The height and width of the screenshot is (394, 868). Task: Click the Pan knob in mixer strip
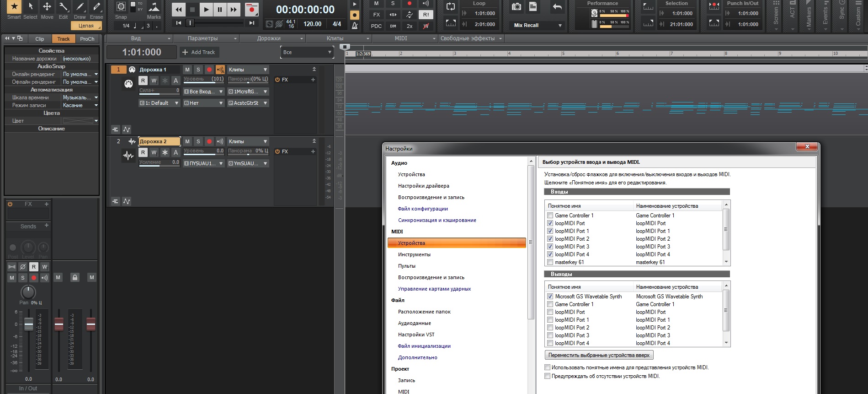point(28,291)
